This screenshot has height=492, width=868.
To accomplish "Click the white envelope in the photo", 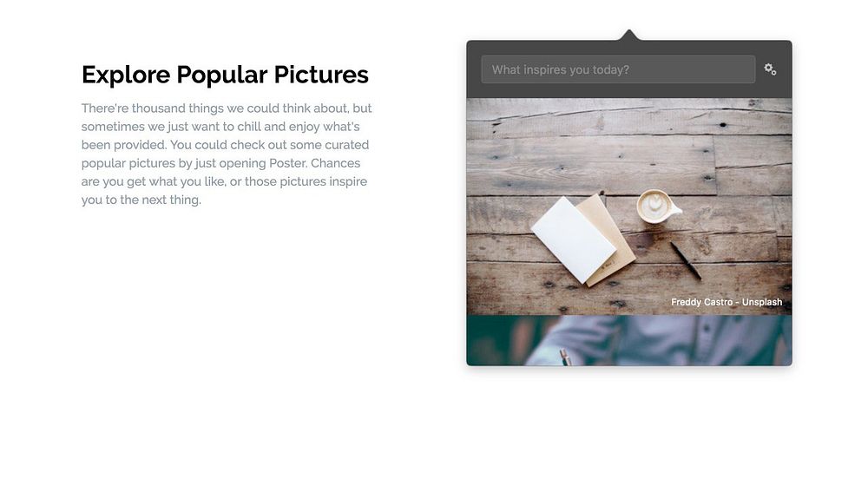I will tap(573, 239).
